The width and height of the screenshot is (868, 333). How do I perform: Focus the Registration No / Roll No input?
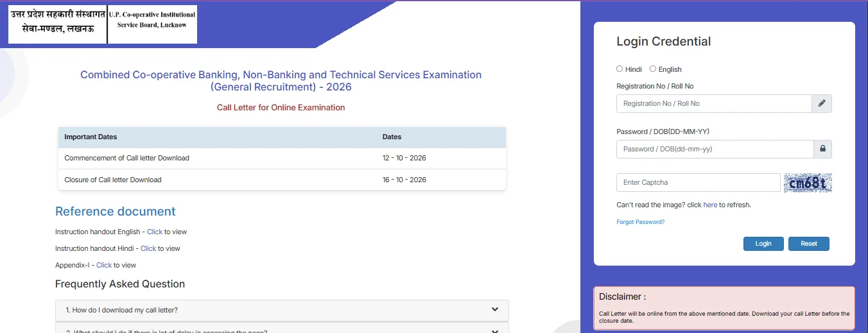click(714, 103)
